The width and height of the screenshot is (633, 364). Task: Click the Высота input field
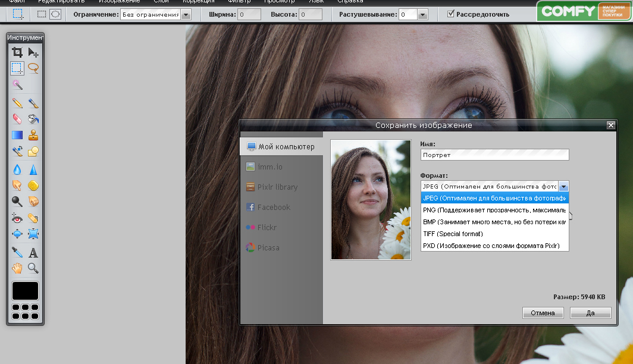(311, 14)
